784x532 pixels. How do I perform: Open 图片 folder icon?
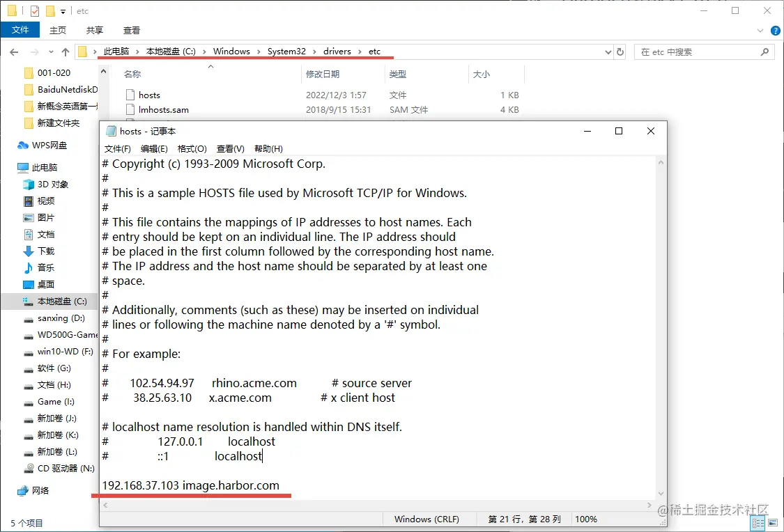(x=29, y=218)
